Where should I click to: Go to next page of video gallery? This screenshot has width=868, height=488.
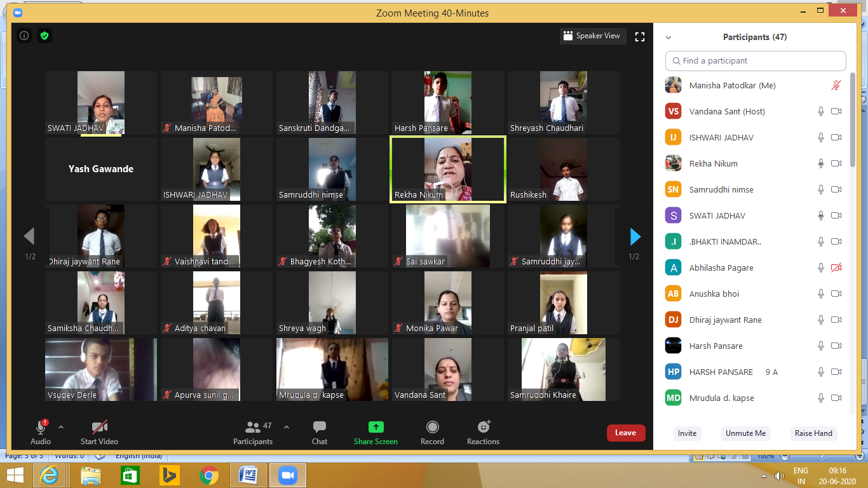click(x=635, y=237)
